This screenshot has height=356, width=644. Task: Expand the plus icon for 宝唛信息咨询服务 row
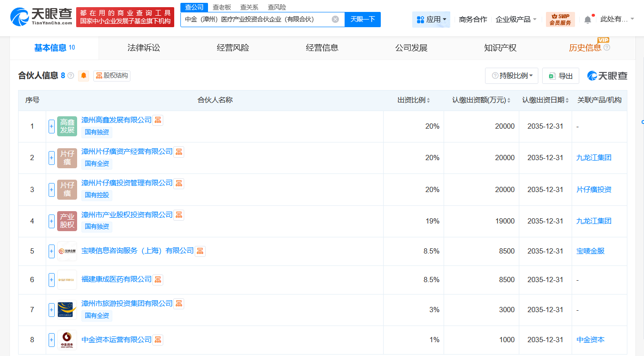(x=51, y=251)
